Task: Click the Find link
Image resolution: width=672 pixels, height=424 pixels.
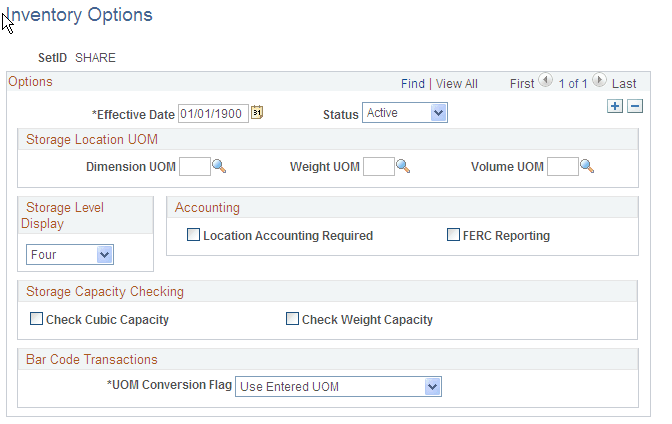Action: pyautogui.click(x=413, y=84)
